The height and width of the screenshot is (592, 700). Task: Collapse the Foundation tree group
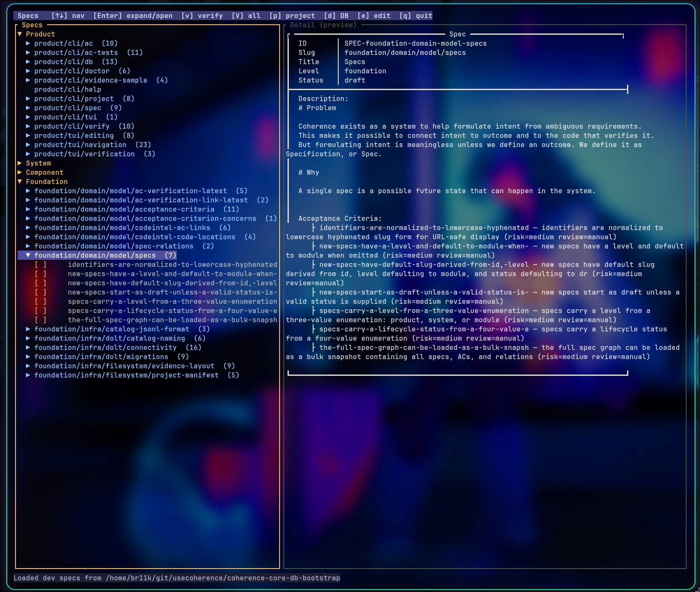pos(20,181)
